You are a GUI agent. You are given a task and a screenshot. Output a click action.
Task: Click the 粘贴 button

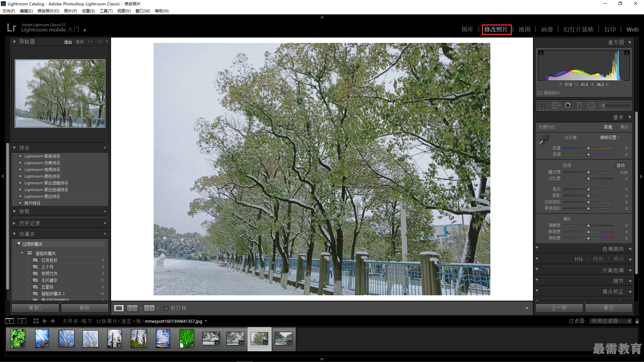coord(85,308)
